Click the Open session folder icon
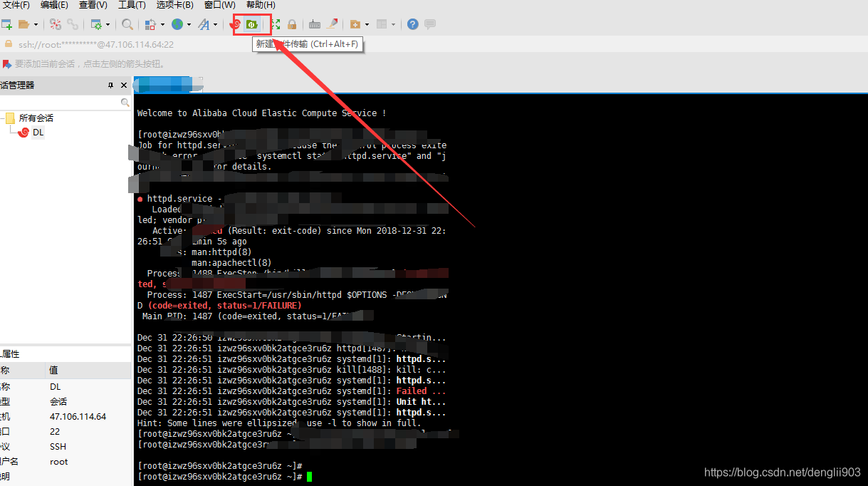 point(23,24)
